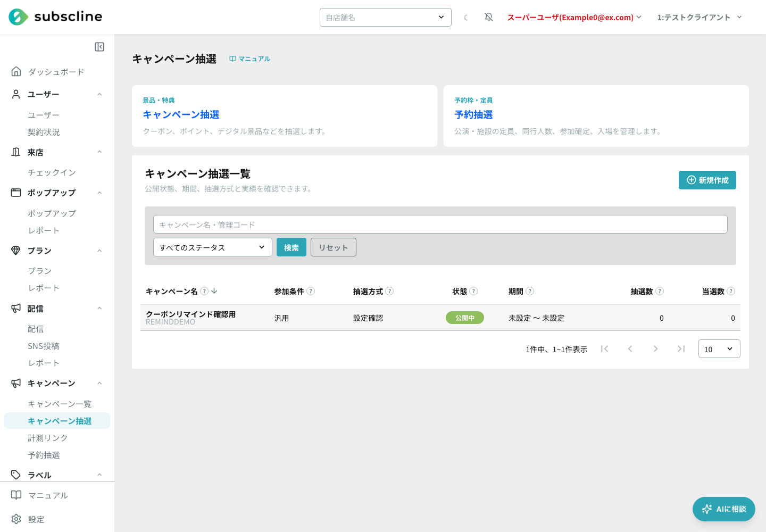This screenshot has height=532, width=766.
Task: Show help for 期間 column
Action: coord(530,291)
